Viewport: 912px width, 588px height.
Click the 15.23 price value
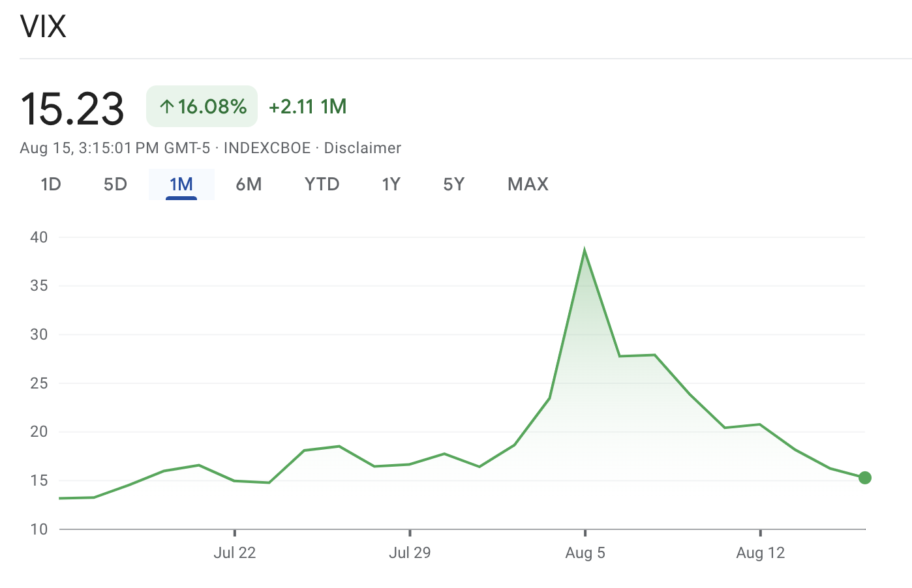pyautogui.click(x=72, y=108)
